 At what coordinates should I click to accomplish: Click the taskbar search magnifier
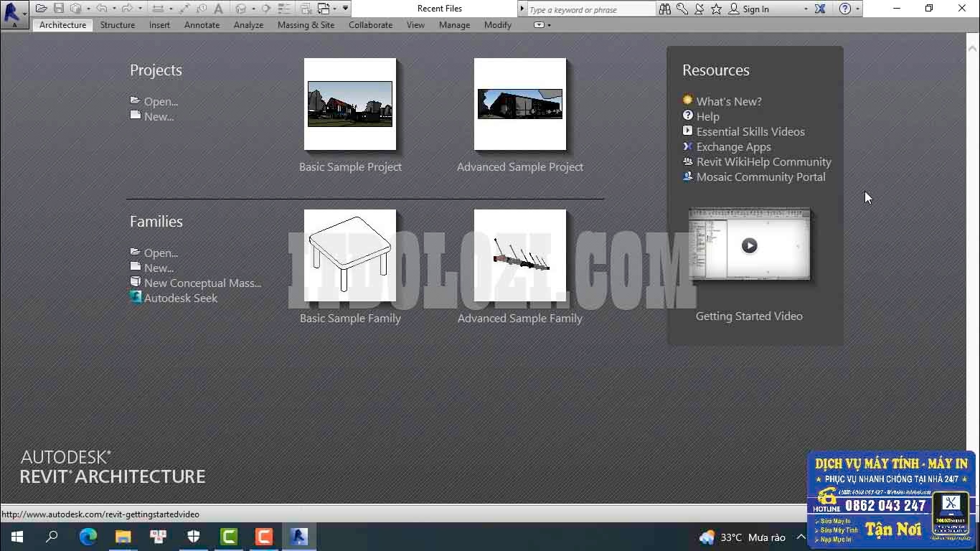pos(52,537)
